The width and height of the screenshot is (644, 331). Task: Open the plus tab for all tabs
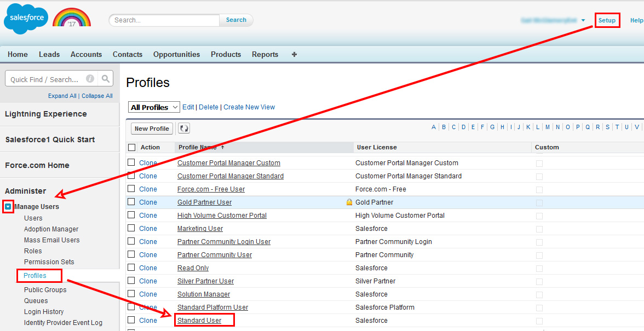[x=294, y=54]
